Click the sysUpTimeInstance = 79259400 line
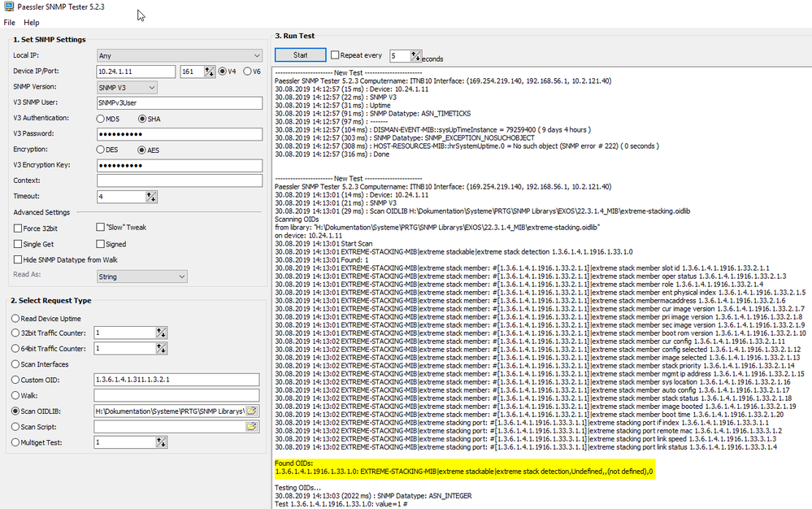 [433, 130]
